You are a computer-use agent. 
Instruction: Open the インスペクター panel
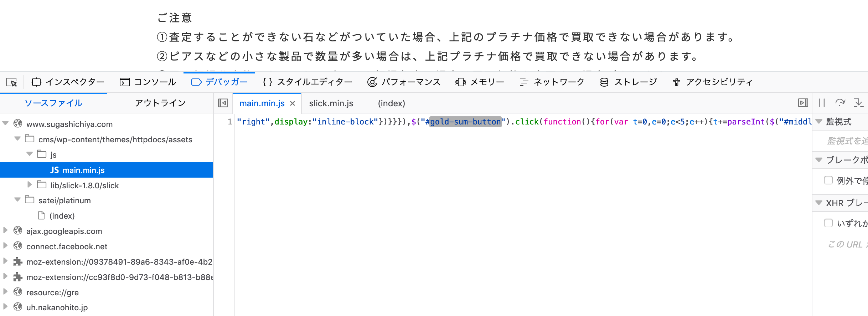pos(68,82)
